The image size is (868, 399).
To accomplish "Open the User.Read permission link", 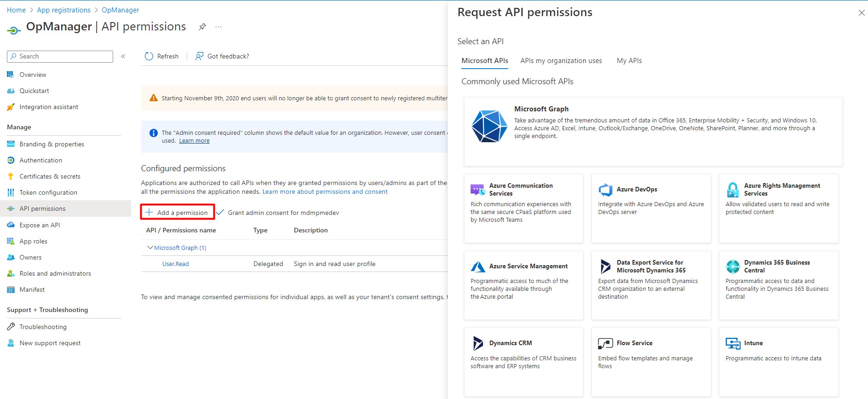I will pos(175,264).
